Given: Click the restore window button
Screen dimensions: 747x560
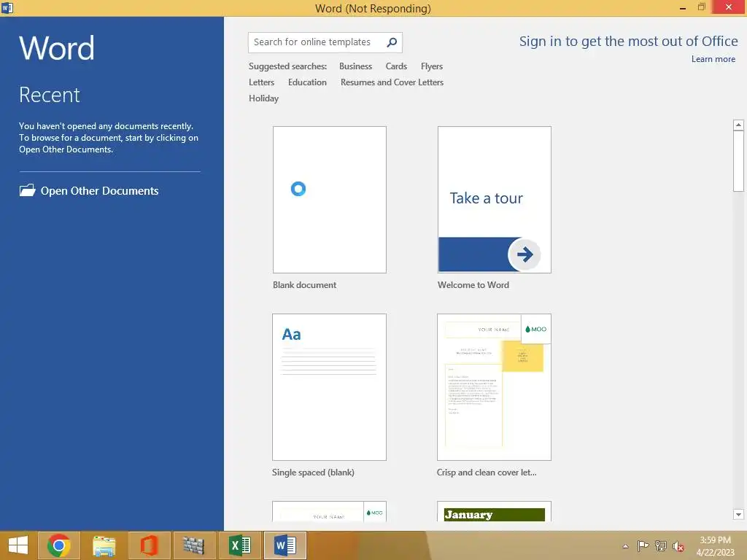Looking at the screenshot, I should pos(701,7).
